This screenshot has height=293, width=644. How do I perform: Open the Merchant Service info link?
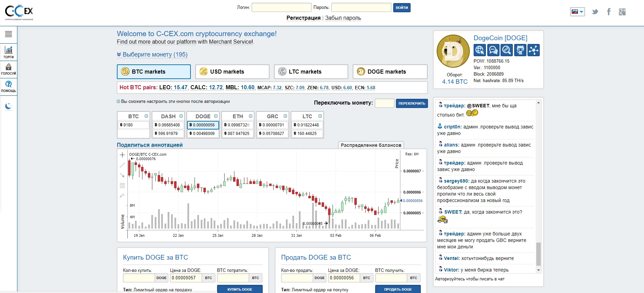(231, 42)
